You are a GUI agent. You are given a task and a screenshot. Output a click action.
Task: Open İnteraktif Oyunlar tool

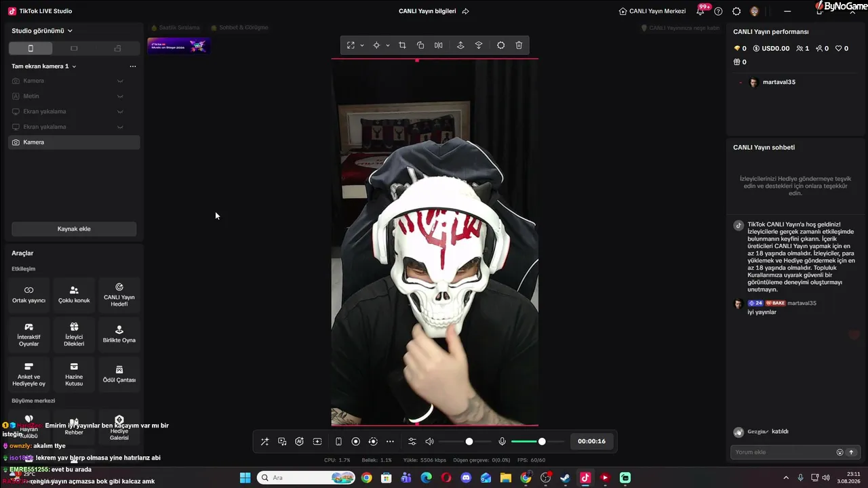[28, 335]
